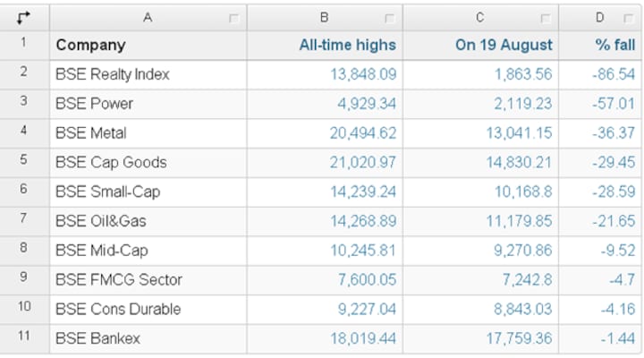Click the 11,179.85 value cell

(x=480, y=222)
